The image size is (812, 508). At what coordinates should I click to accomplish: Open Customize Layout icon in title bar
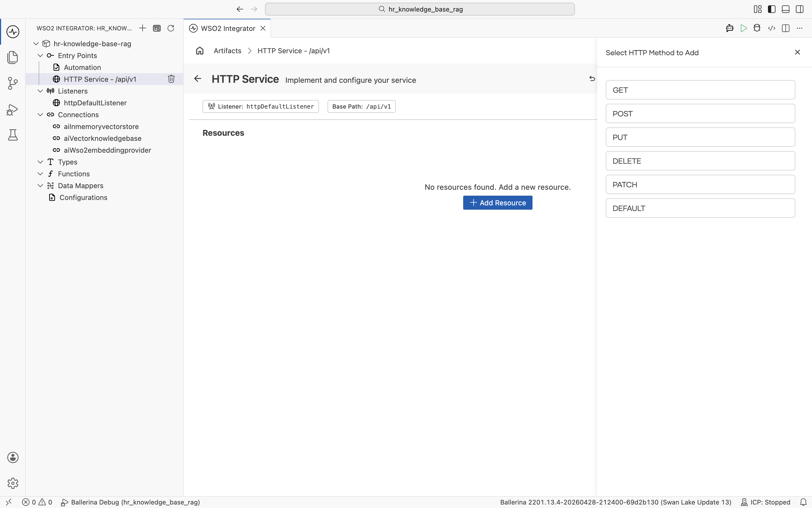(x=758, y=9)
